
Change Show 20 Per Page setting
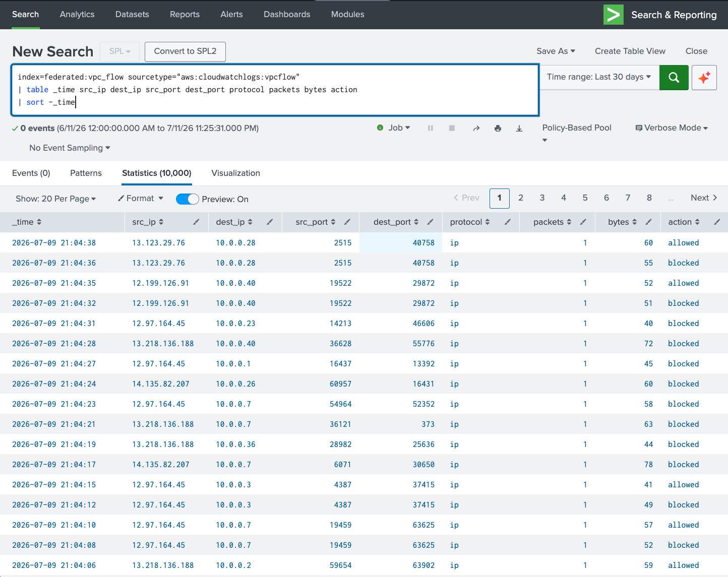pos(55,199)
